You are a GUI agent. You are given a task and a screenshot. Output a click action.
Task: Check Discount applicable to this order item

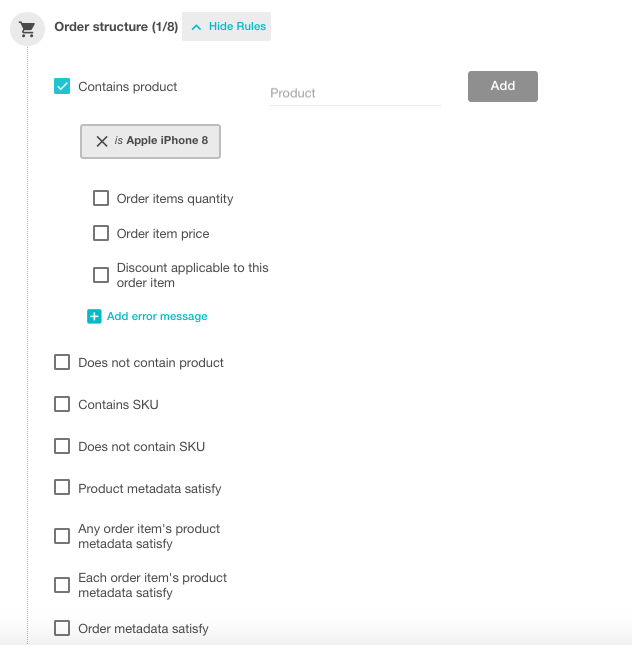coord(101,275)
